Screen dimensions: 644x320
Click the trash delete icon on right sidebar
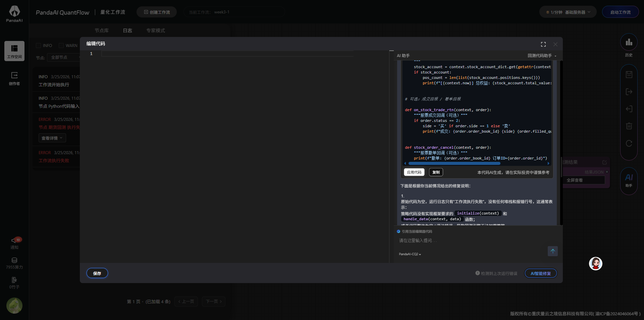click(x=629, y=126)
